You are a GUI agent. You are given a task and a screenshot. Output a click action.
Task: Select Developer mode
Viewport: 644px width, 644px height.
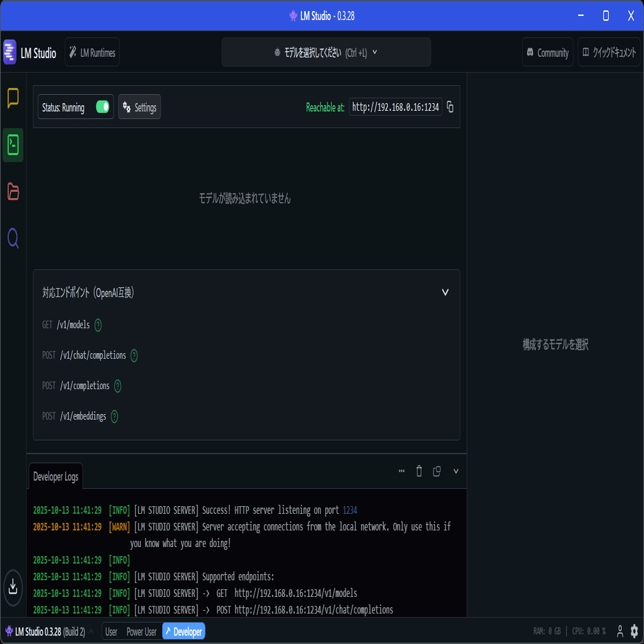184,632
